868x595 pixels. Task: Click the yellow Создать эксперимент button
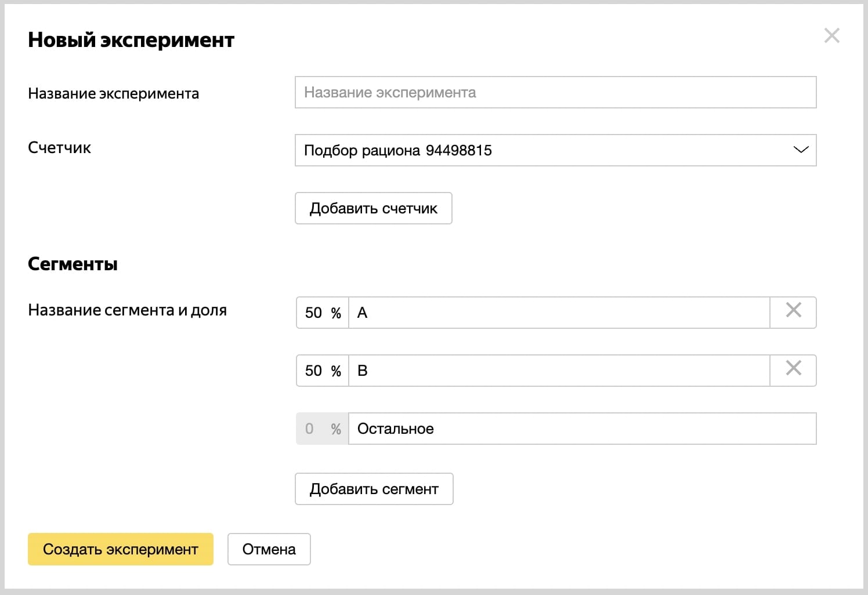(121, 549)
